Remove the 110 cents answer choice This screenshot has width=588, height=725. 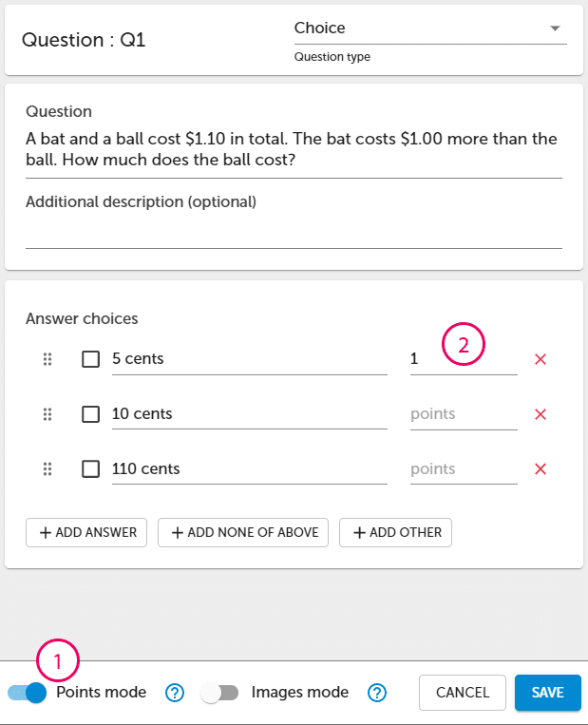click(540, 468)
